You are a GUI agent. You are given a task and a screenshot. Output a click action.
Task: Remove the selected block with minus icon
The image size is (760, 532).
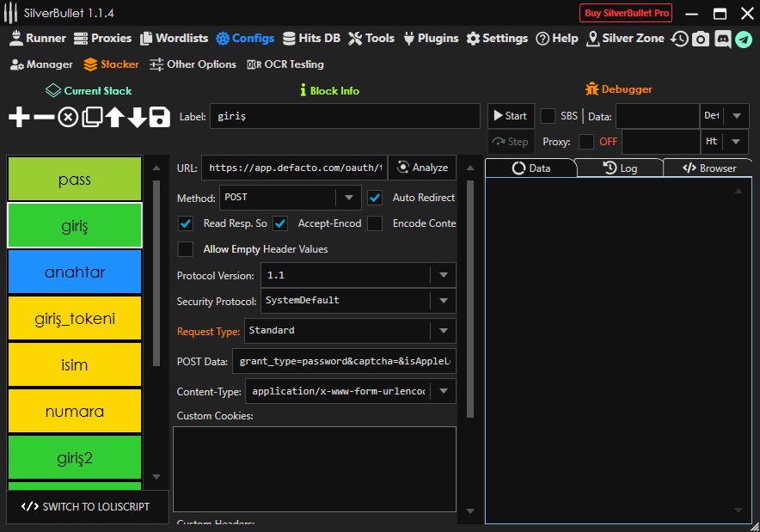tap(44, 117)
